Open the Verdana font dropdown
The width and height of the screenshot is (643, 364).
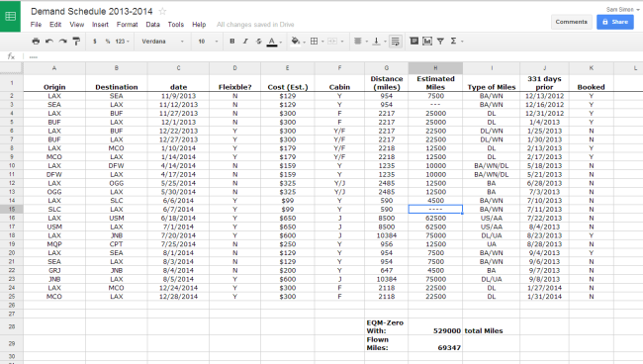pyautogui.click(x=162, y=42)
